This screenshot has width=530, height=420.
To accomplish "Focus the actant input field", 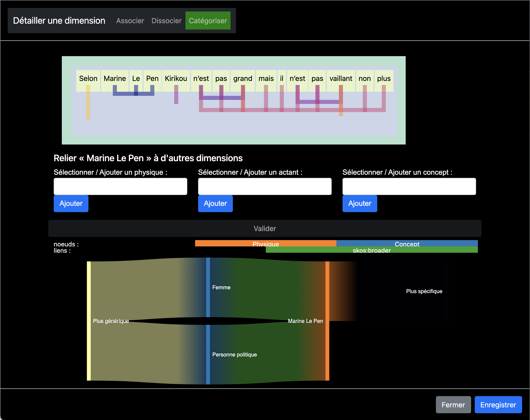I will [265, 186].
